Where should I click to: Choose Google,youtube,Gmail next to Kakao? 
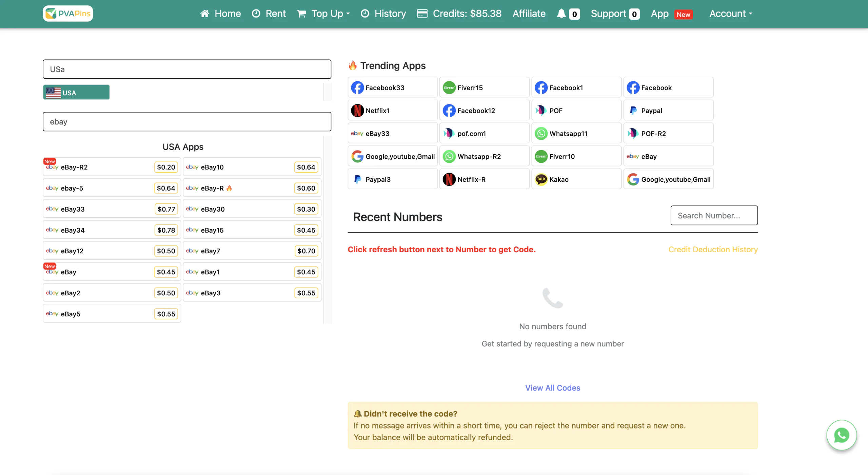[x=668, y=179]
